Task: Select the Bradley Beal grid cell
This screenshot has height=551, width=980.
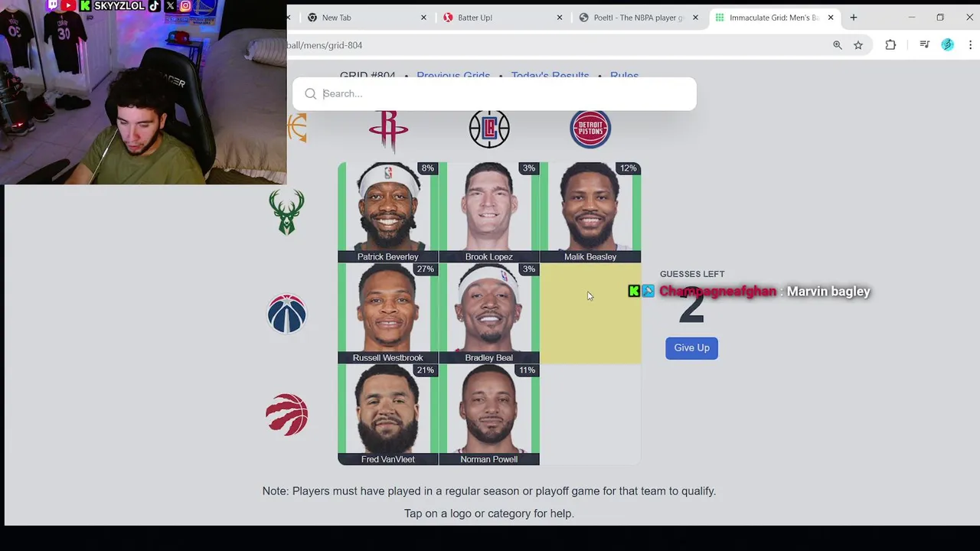Action: pyautogui.click(x=489, y=313)
